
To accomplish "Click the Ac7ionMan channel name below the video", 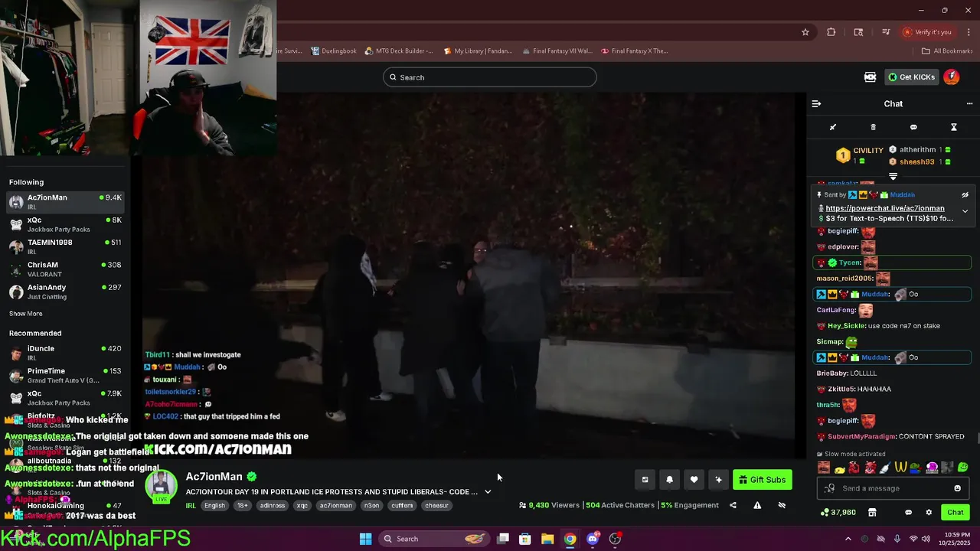I will coord(214,476).
